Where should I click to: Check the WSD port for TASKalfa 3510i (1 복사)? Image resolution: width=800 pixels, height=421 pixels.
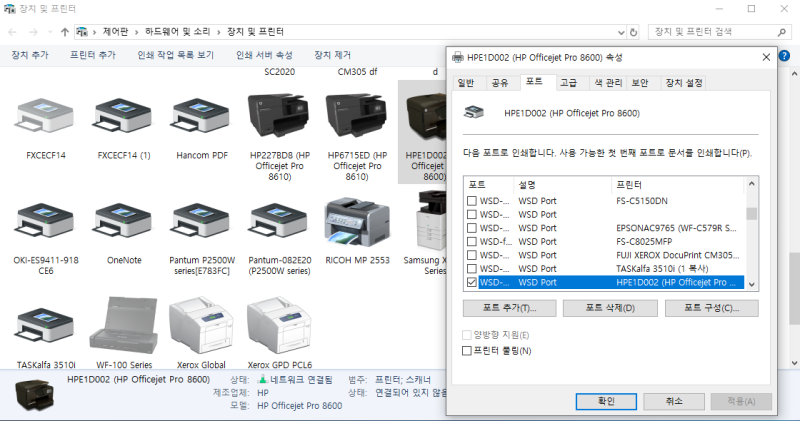click(x=472, y=268)
